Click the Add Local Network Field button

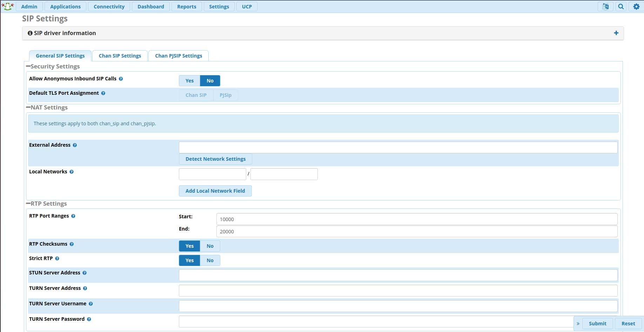click(215, 191)
